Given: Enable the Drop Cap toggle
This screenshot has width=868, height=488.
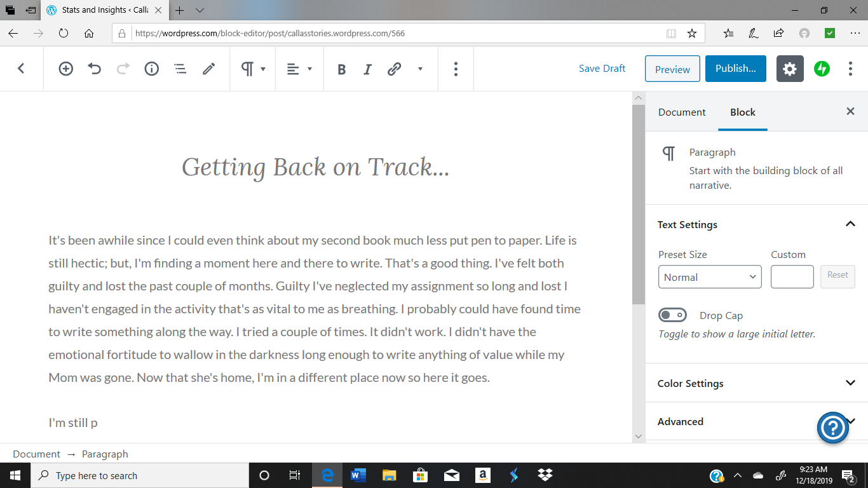Looking at the screenshot, I should [x=673, y=315].
